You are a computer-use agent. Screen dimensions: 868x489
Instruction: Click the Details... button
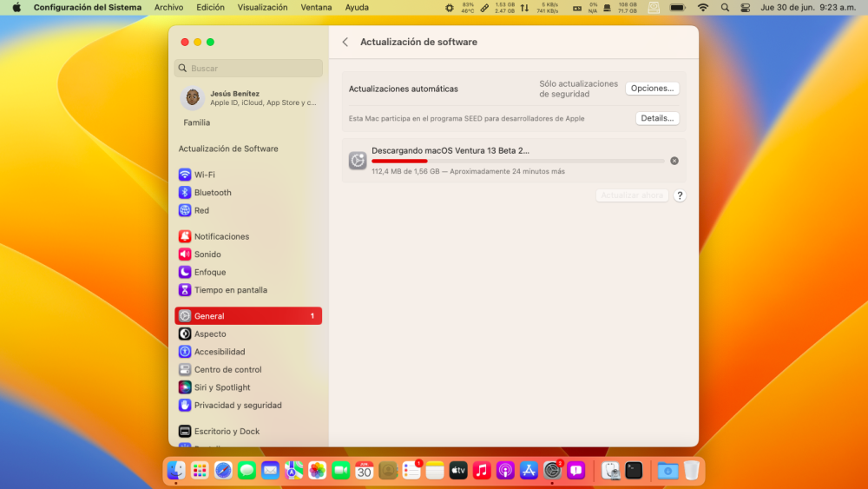[x=657, y=118]
